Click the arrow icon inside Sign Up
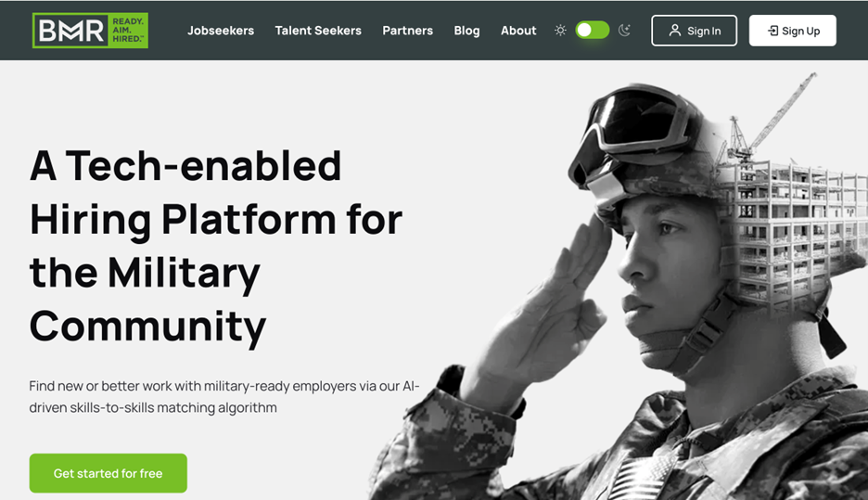Image resolution: width=868 pixels, height=500 pixels. coord(772,31)
